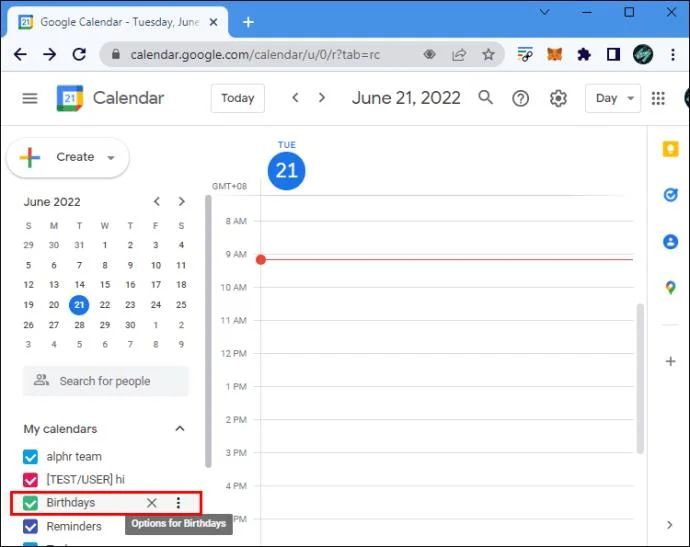The width and height of the screenshot is (690, 547).
Task: Click the Search for people field
Action: pos(106,381)
